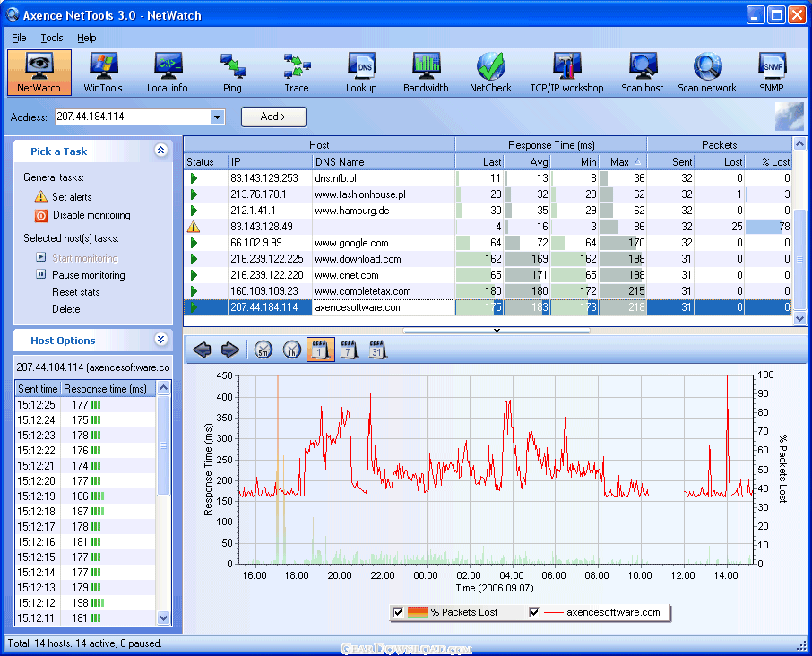
Task: Open the Address dropdown arrow
Action: click(x=218, y=117)
